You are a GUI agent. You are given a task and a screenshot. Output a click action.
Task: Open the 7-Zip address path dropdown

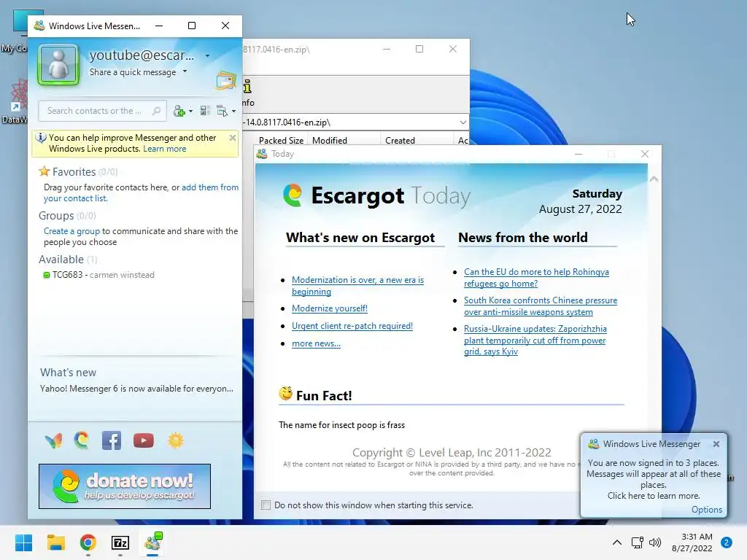point(462,122)
